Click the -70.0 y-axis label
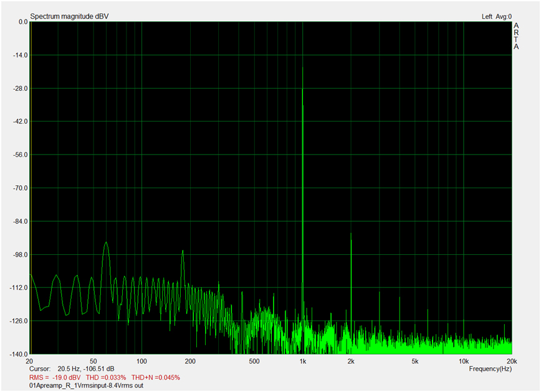 click(19, 188)
